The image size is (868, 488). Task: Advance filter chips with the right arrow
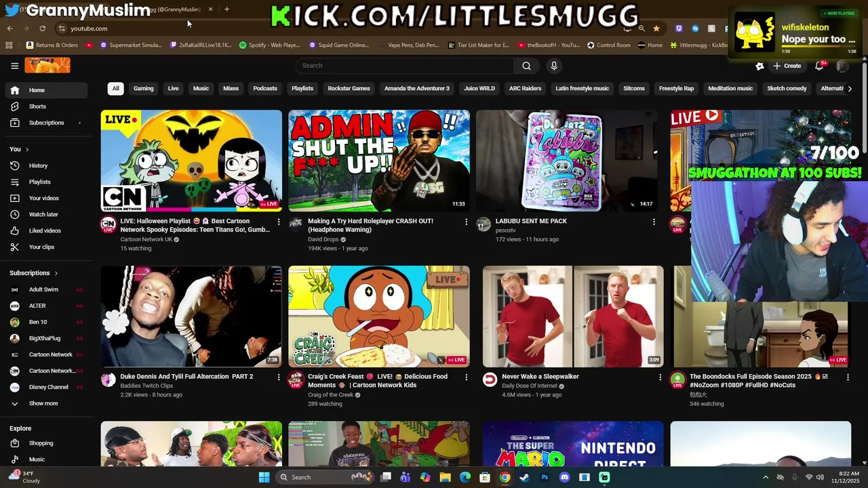coord(849,89)
